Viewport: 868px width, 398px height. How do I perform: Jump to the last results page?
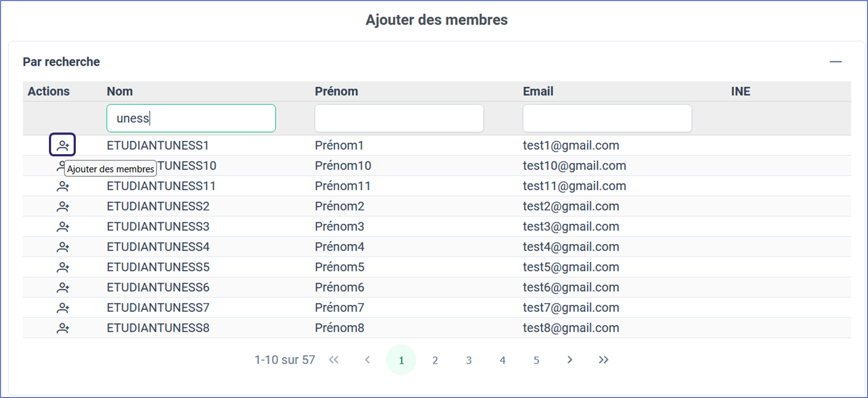[603, 360]
